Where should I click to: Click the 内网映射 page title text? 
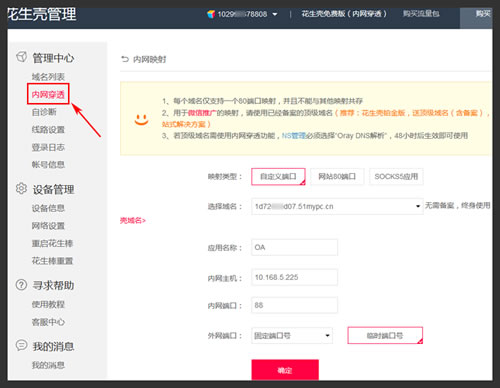click(x=150, y=59)
